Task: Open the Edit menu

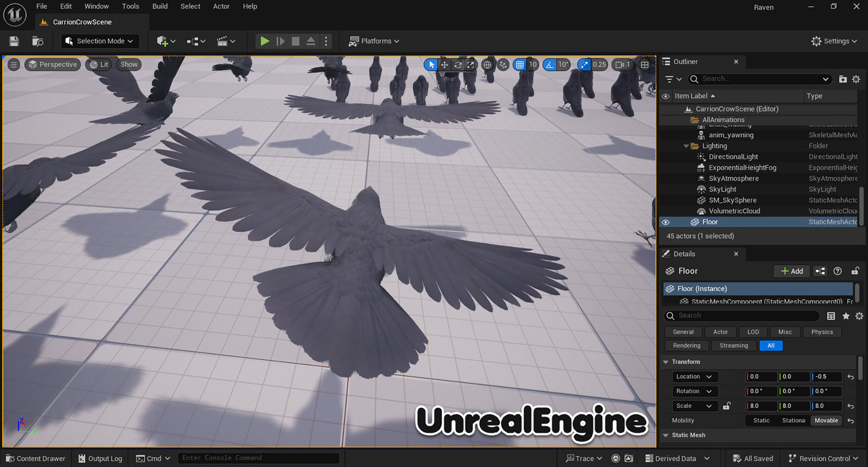Action: [66, 6]
